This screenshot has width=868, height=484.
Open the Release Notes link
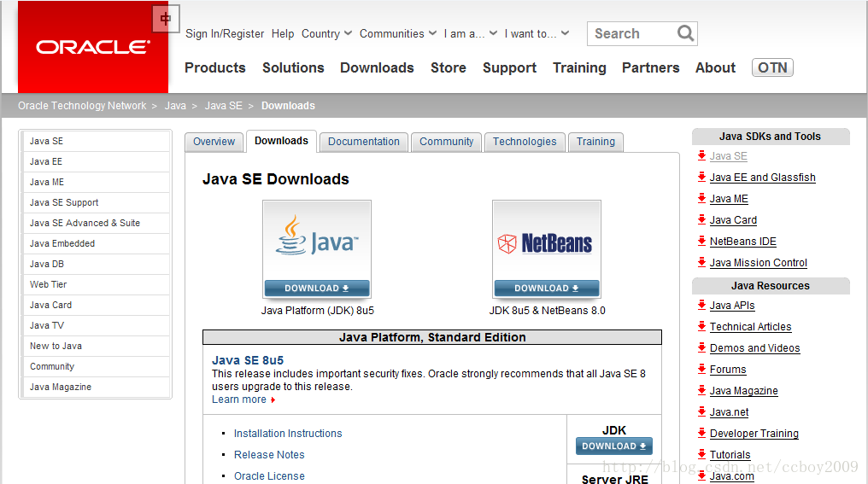tap(269, 455)
